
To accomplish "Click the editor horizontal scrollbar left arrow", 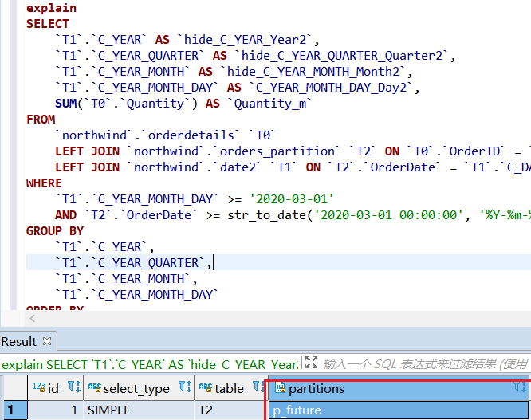I will (x=33, y=319).
